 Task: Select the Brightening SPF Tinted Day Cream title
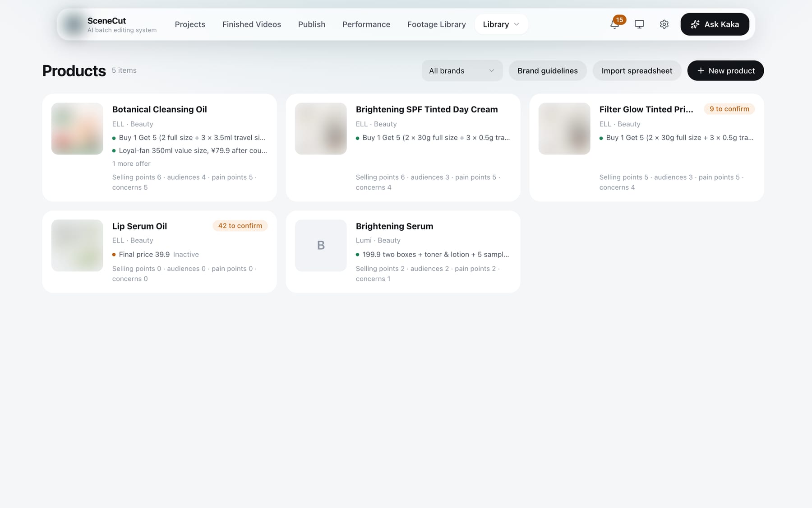[x=427, y=109]
